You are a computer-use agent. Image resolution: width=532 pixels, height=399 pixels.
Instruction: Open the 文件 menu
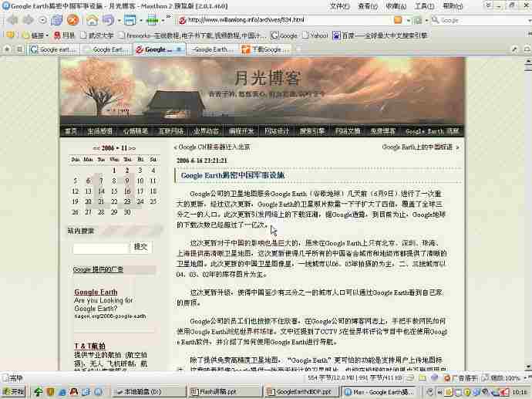[x=339, y=5]
